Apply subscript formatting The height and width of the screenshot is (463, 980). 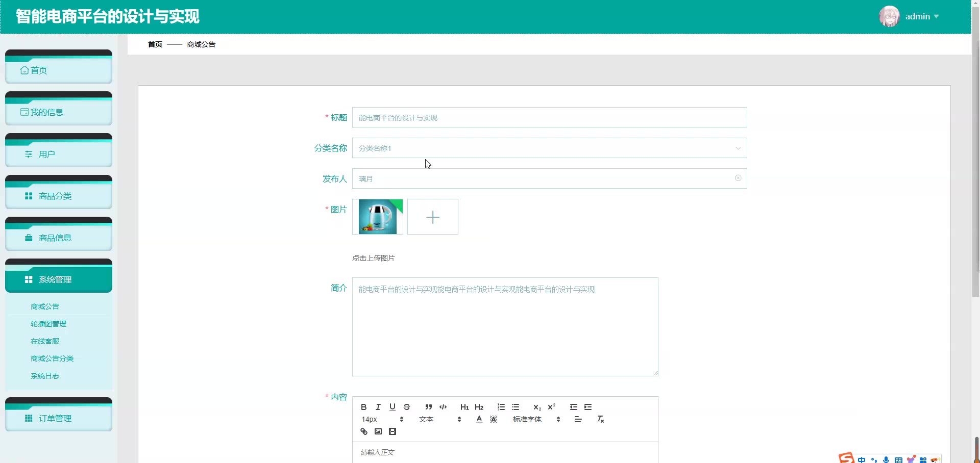point(537,407)
